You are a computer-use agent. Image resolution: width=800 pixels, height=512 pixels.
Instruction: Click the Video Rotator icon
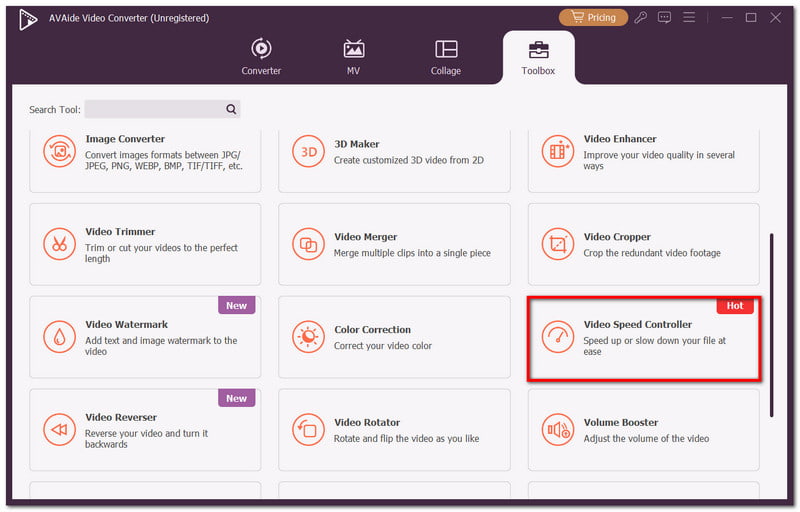click(308, 430)
